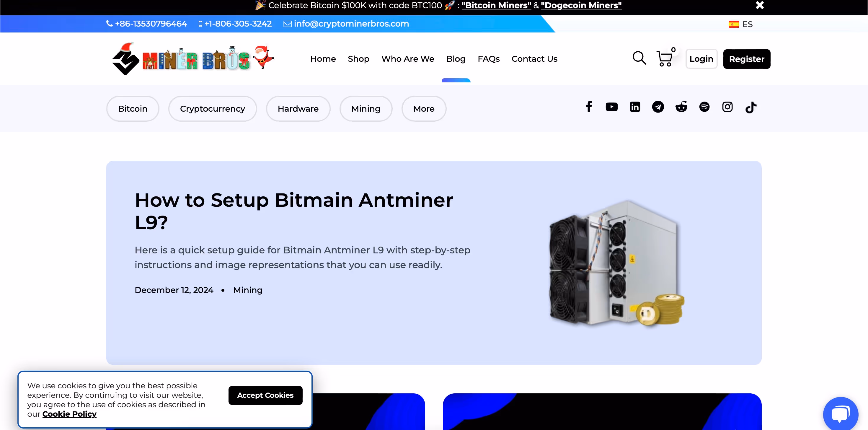Open the "Bitcoin Miners" promo link
The height and width of the screenshot is (430, 868).
496,5
